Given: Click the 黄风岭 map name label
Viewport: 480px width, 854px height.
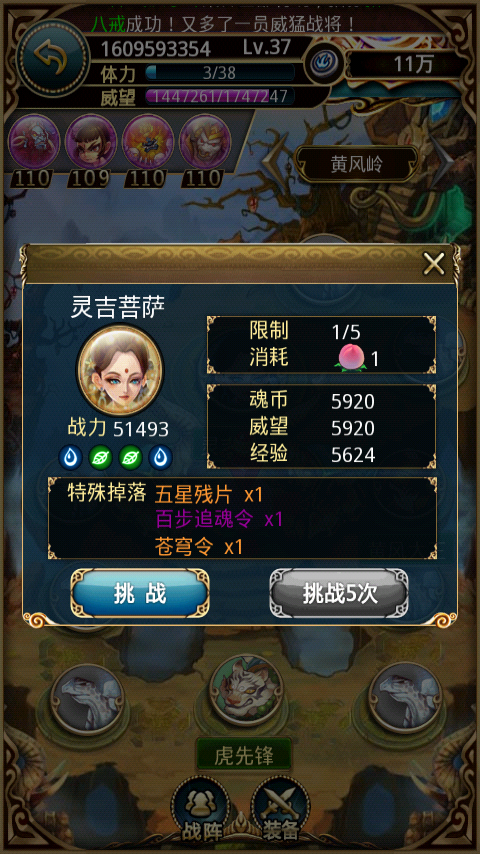Looking at the screenshot, I should (357, 163).
